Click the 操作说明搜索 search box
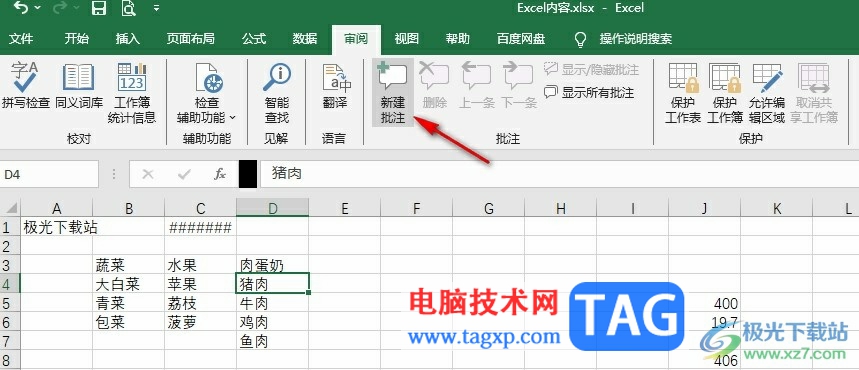 635,39
